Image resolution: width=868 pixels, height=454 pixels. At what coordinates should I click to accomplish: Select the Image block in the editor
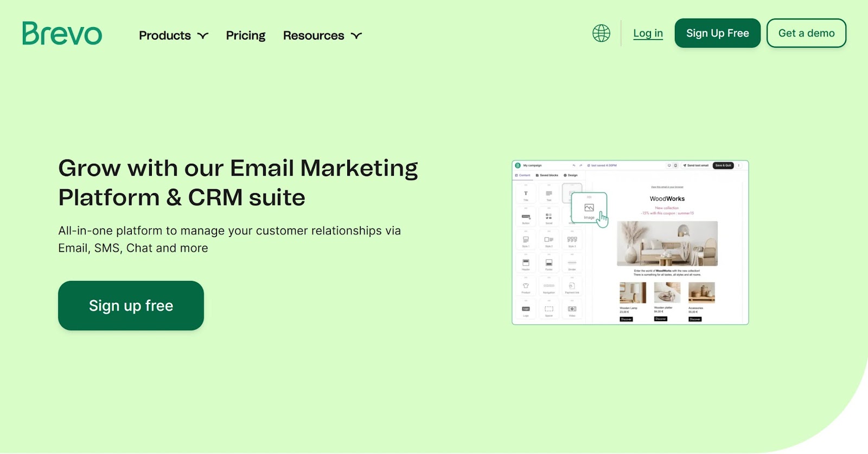[x=589, y=209]
